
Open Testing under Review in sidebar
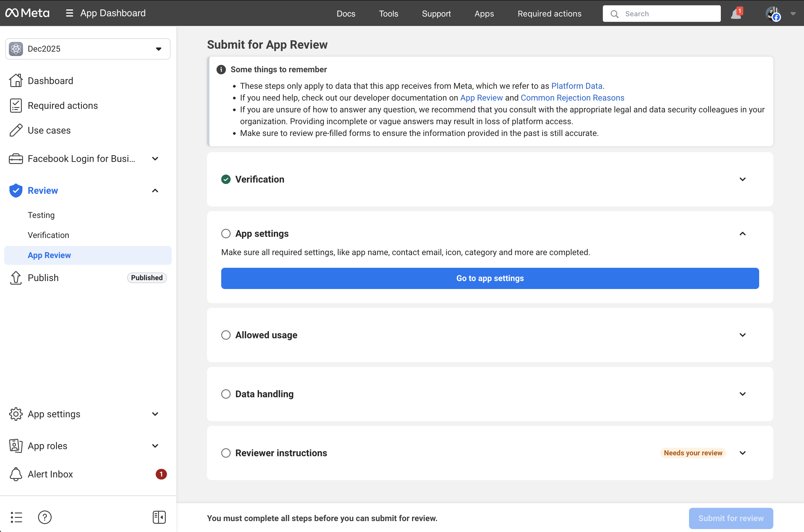pyautogui.click(x=41, y=215)
